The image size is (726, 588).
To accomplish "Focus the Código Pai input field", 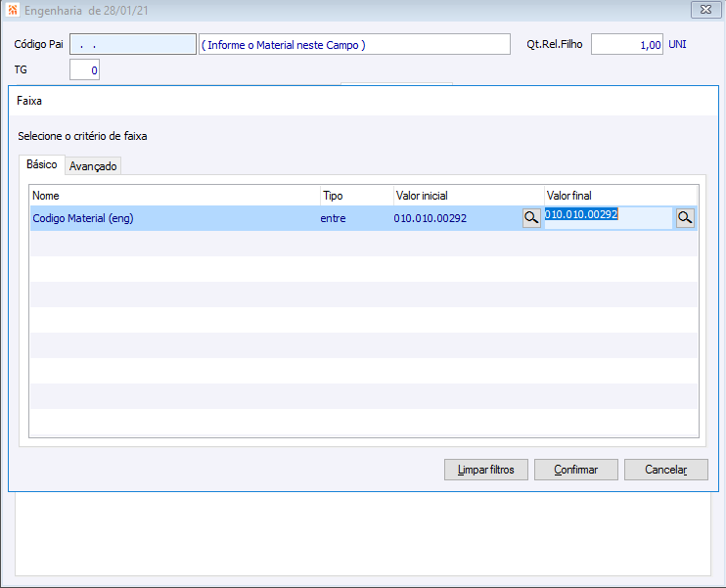I will [133, 44].
